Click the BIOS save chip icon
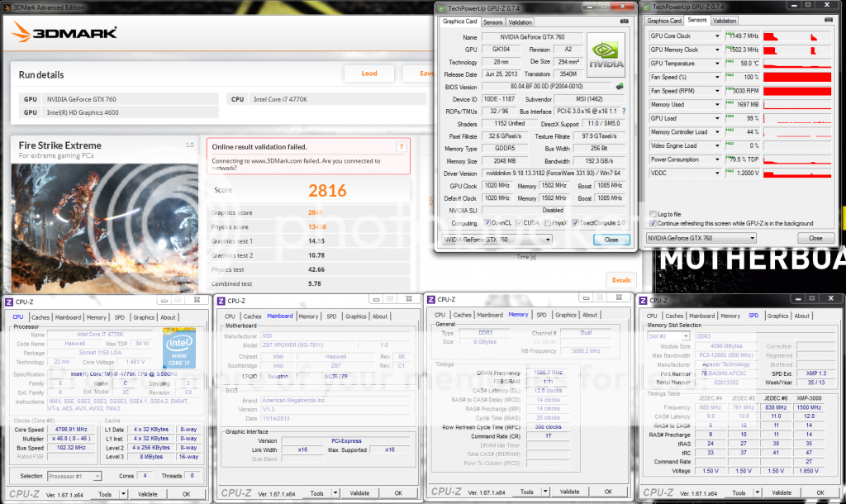The image size is (846, 504). 619,86
